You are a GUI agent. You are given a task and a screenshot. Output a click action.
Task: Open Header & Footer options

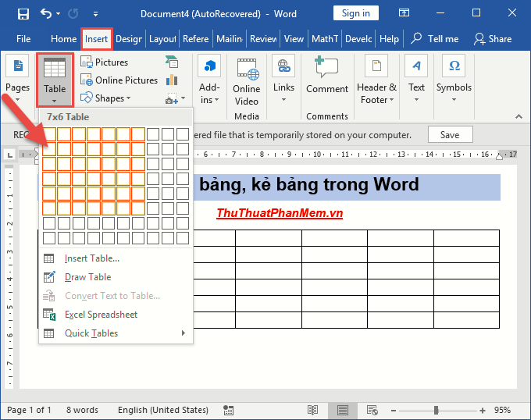376,80
